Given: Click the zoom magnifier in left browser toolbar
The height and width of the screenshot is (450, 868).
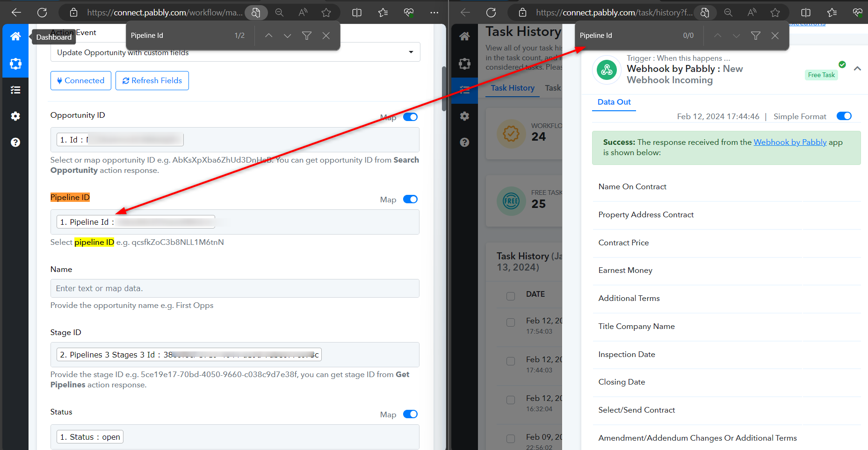Looking at the screenshot, I should click(x=279, y=13).
